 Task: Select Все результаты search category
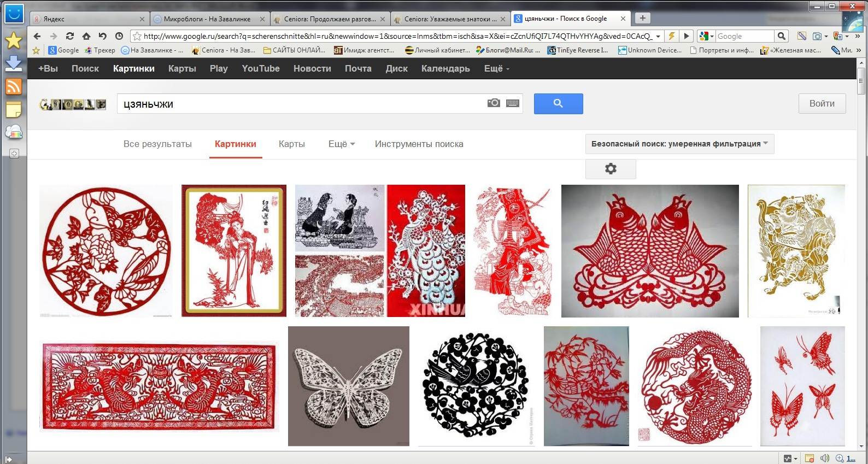tap(157, 144)
